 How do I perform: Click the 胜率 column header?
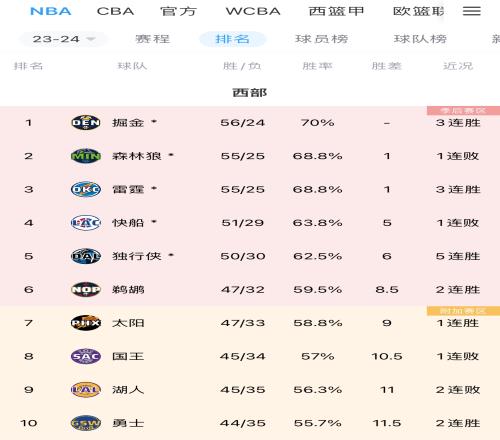pos(317,66)
